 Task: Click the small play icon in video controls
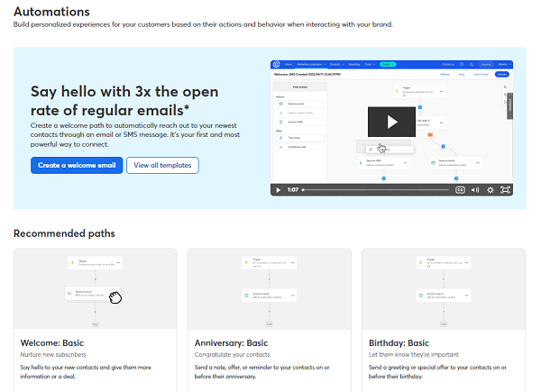(278, 190)
